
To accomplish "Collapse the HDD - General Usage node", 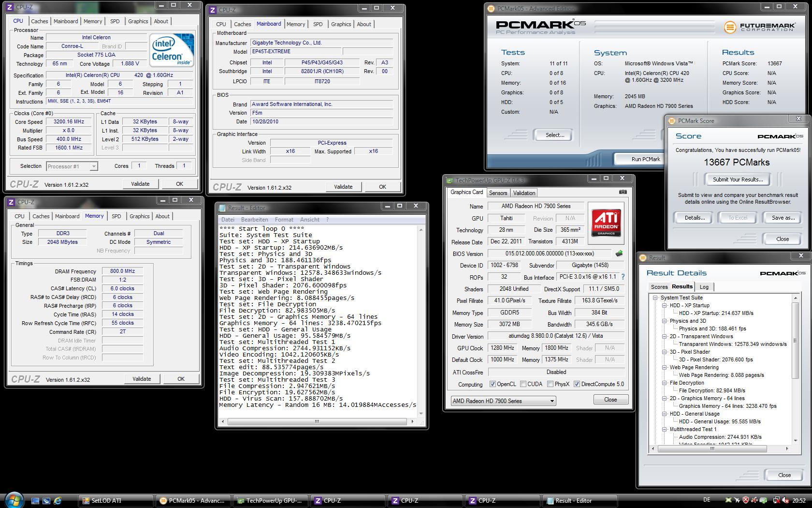I will point(665,414).
